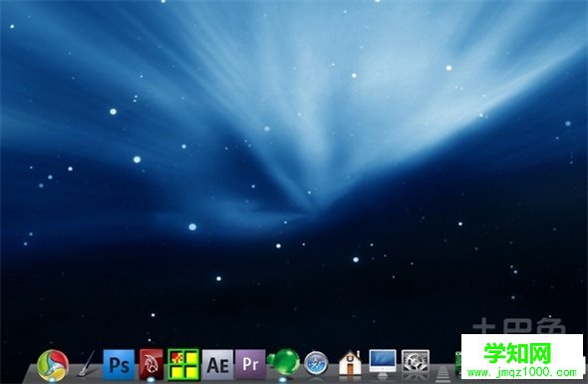The width and height of the screenshot is (588, 384).
Task: Open the colorful globe browser icon in dock
Action: (x=53, y=365)
